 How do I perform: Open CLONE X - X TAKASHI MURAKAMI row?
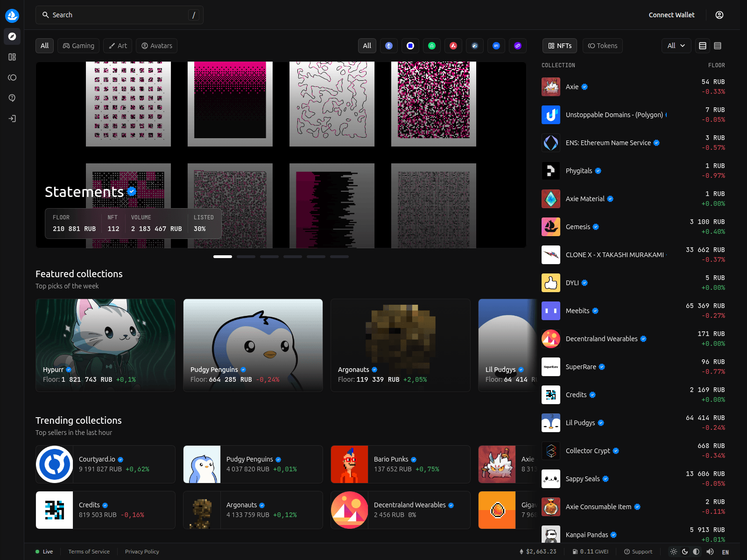click(x=634, y=255)
